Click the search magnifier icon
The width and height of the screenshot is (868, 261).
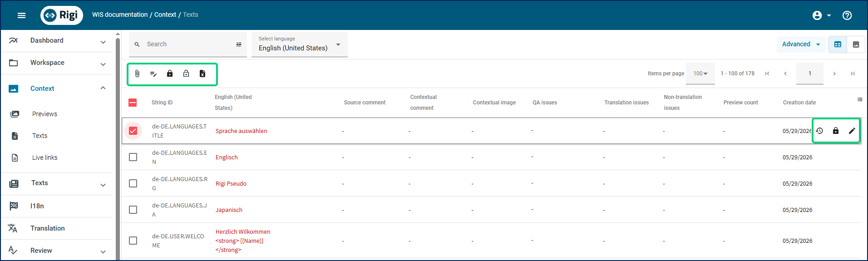(x=137, y=44)
